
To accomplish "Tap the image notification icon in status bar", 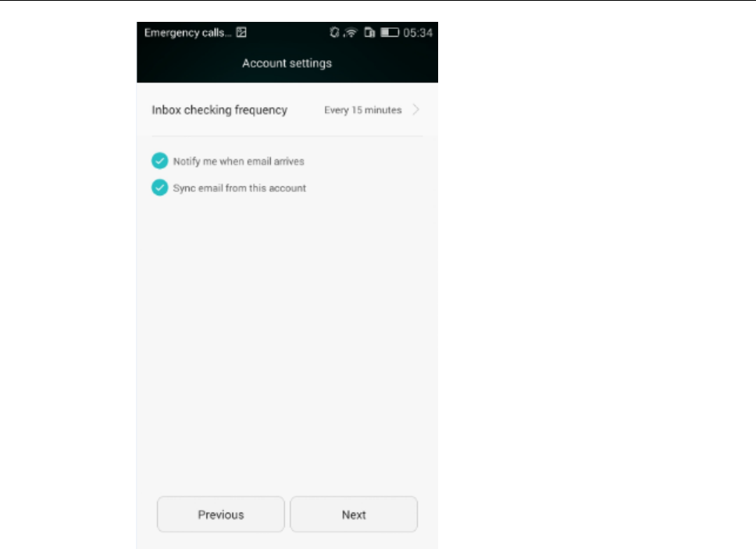I will [x=241, y=32].
